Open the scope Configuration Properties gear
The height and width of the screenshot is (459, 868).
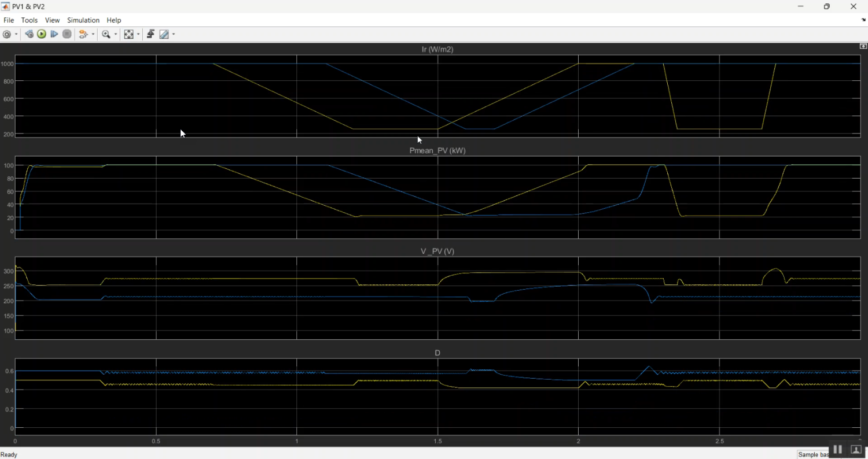(7, 34)
